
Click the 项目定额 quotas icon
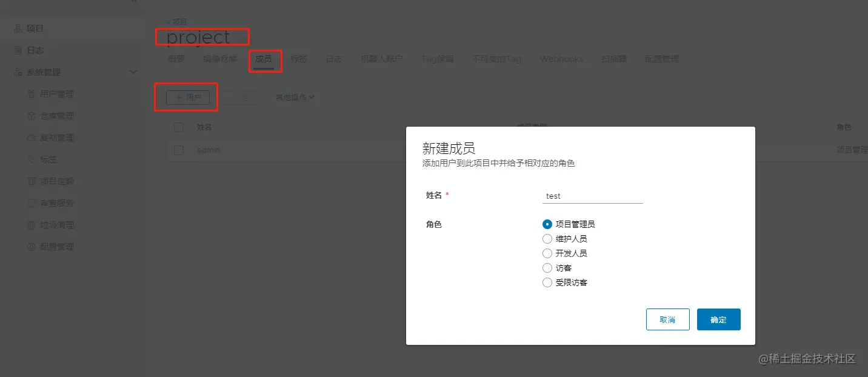(32, 181)
